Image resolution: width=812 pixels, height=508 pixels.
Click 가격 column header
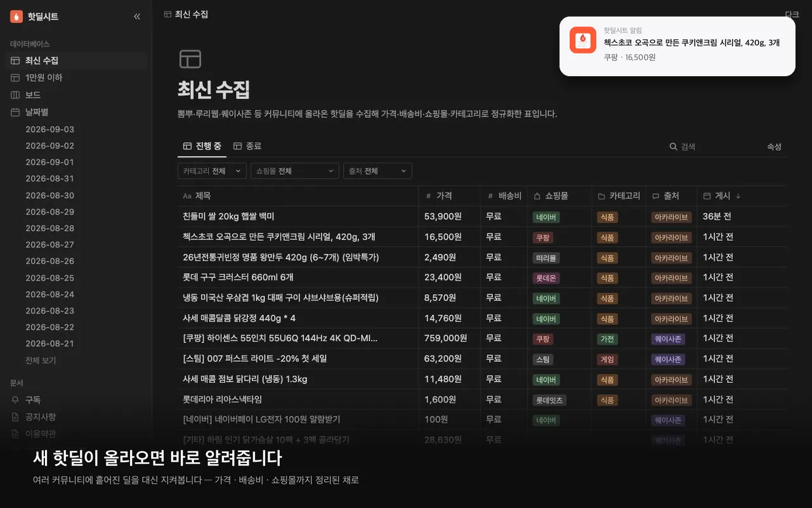pyautogui.click(x=450, y=196)
